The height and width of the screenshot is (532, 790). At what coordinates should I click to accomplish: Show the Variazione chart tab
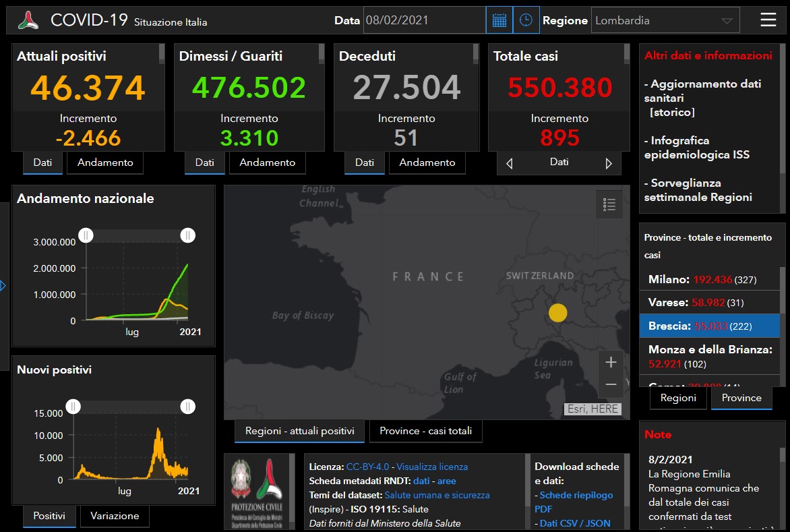(115, 516)
